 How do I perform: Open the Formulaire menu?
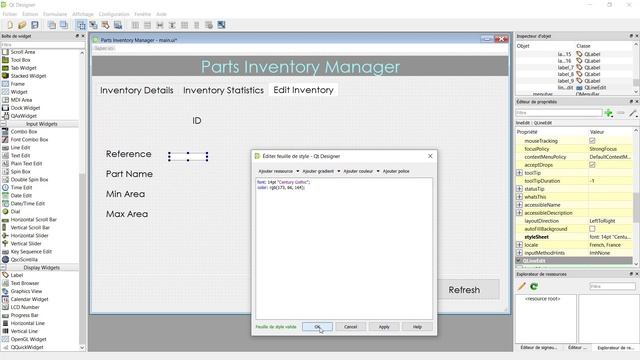click(55, 14)
